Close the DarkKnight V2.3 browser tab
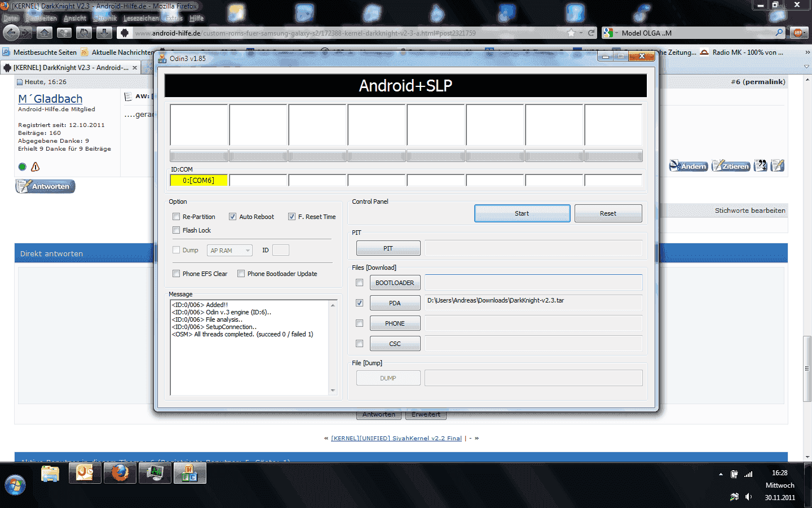812x508 pixels. 135,68
